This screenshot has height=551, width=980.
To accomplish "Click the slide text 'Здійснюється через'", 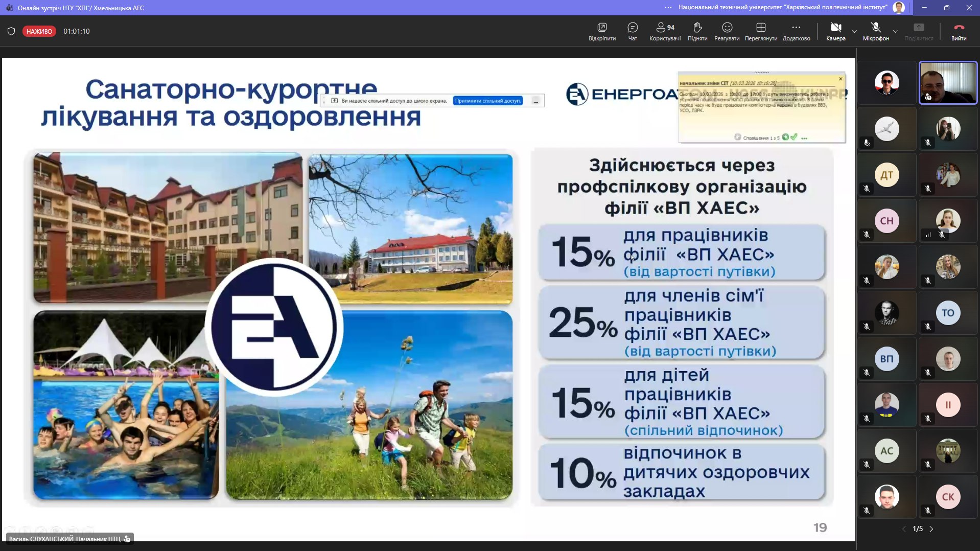I will pos(682,165).
